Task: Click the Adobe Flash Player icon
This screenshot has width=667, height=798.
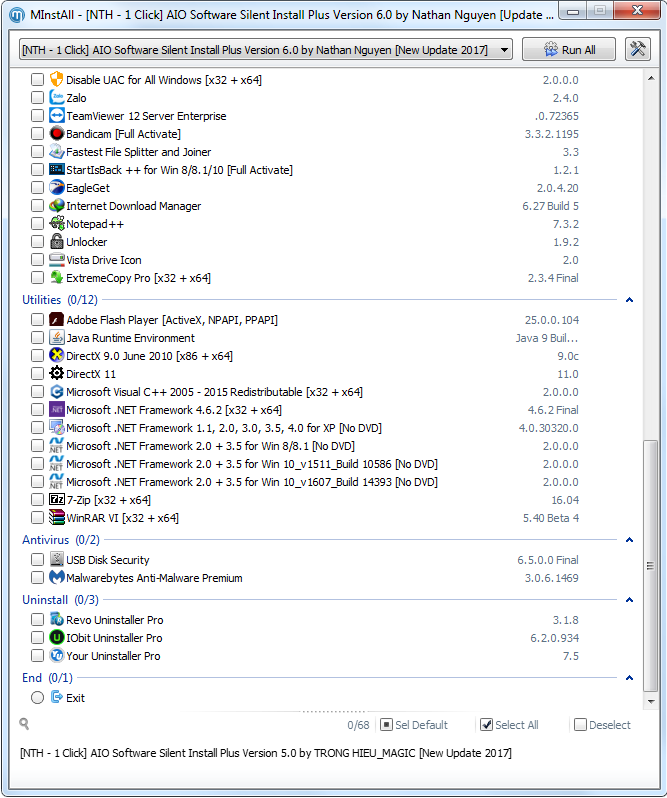Action: [56, 320]
